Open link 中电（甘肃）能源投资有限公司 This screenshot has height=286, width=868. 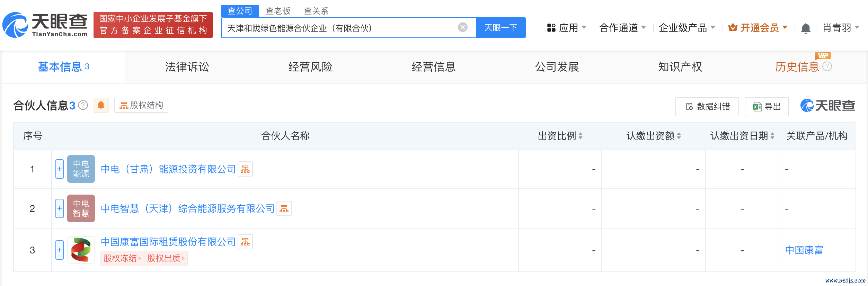(x=168, y=169)
